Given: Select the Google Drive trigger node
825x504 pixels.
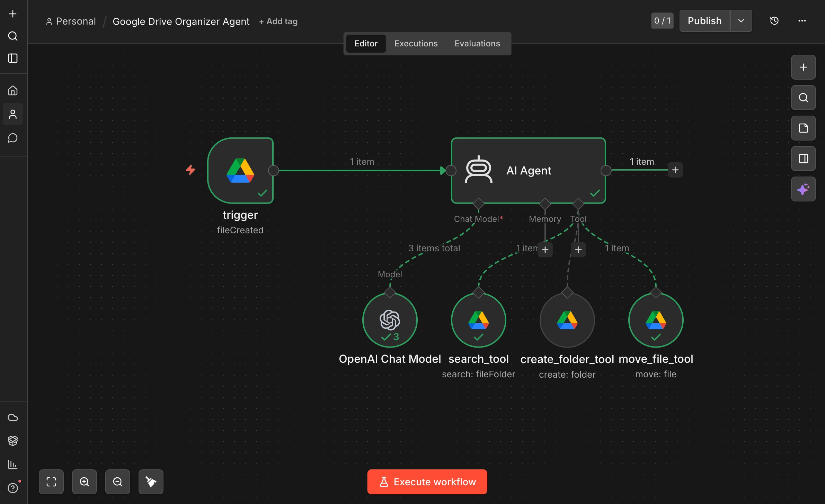Looking at the screenshot, I should 240,170.
